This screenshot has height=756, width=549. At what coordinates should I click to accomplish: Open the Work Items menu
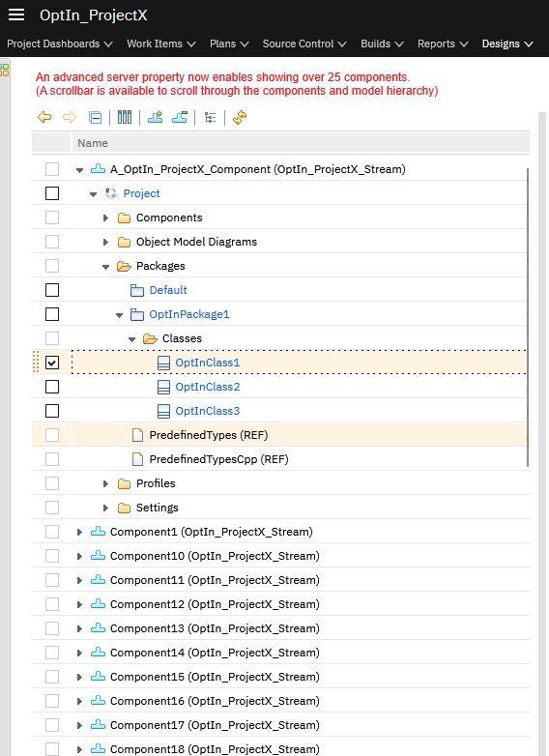pyautogui.click(x=161, y=44)
